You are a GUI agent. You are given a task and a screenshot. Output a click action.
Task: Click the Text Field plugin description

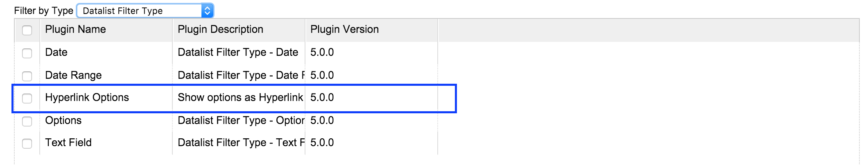[241, 143]
